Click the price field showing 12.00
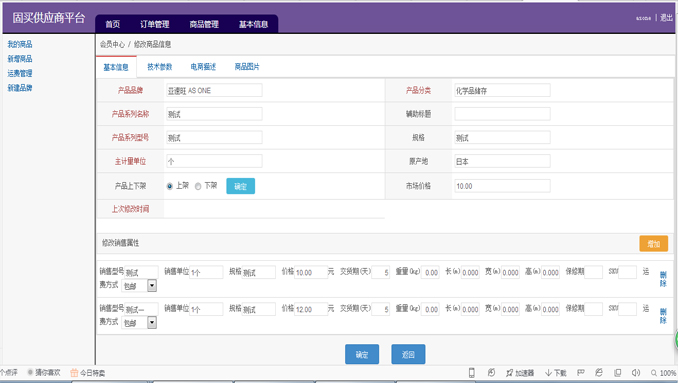Viewport: 678px width, 383px height. (x=310, y=309)
